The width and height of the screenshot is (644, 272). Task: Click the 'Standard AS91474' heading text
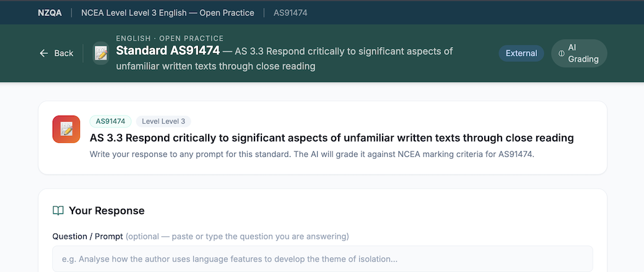pyautogui.click(x=168, y=51)
